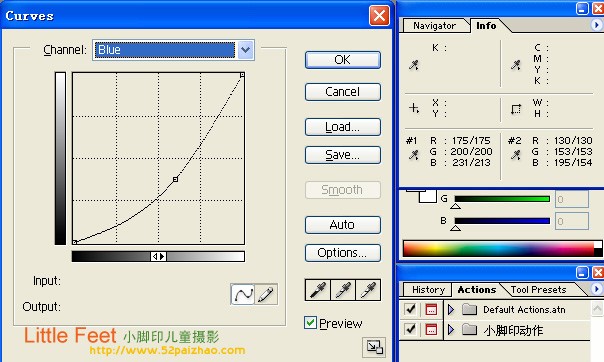This screenshot has height=362, width=604.
Task: Select the bottom-left curve endpoint
Action: [75, 242]
